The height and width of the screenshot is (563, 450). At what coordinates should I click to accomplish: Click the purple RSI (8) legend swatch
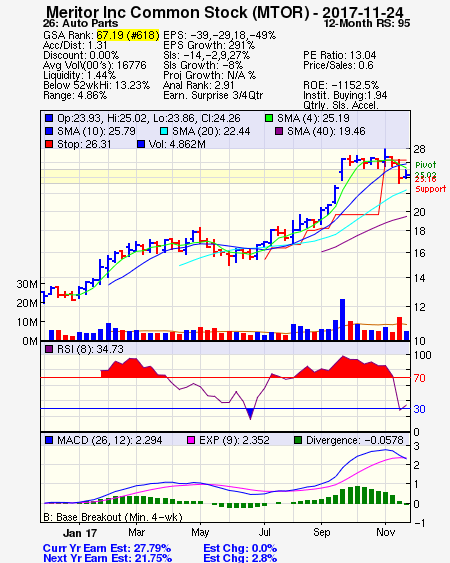49,349
